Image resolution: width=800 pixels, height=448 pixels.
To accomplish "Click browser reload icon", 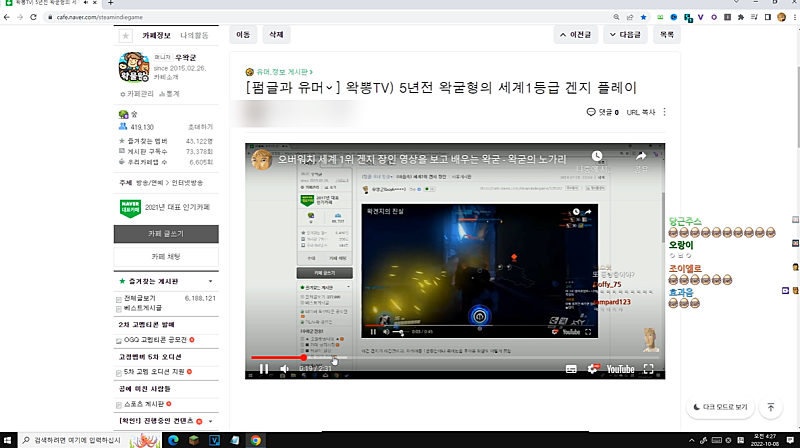I will coord(33,17).
